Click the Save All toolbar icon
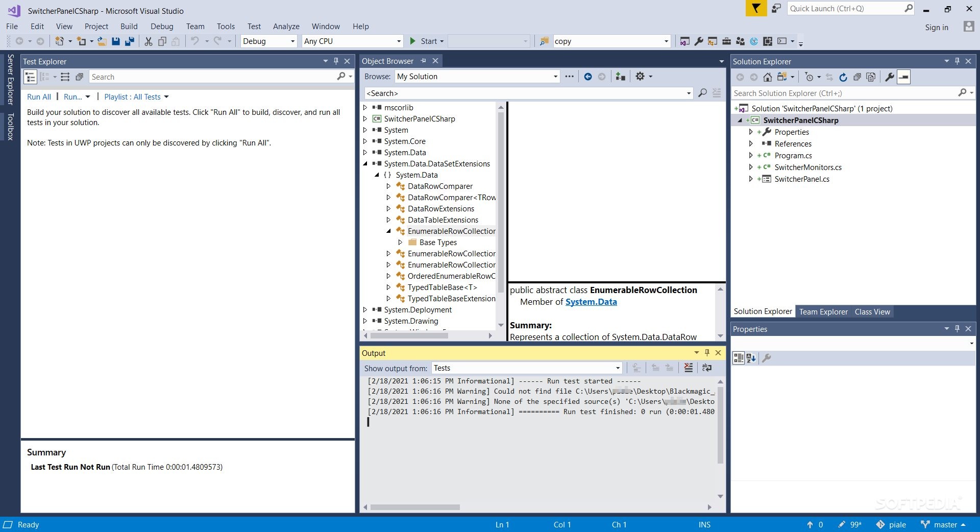The height and width of the screenshot is (532, 980). (x=130, y=41)
